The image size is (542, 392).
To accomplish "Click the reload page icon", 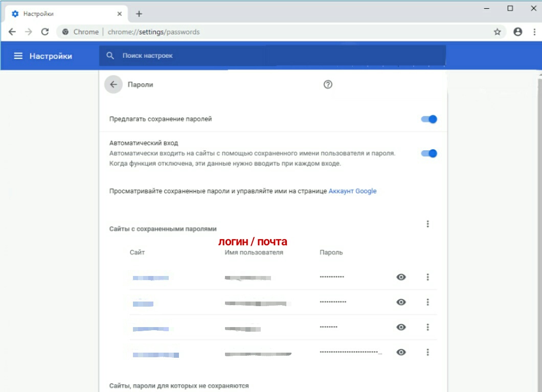I will tap(45, 32).
